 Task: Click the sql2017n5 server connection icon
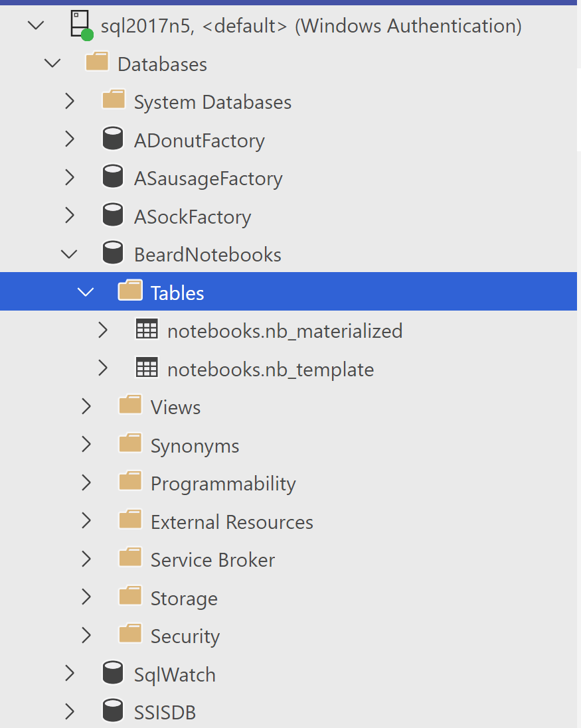[x=81, y=25]
